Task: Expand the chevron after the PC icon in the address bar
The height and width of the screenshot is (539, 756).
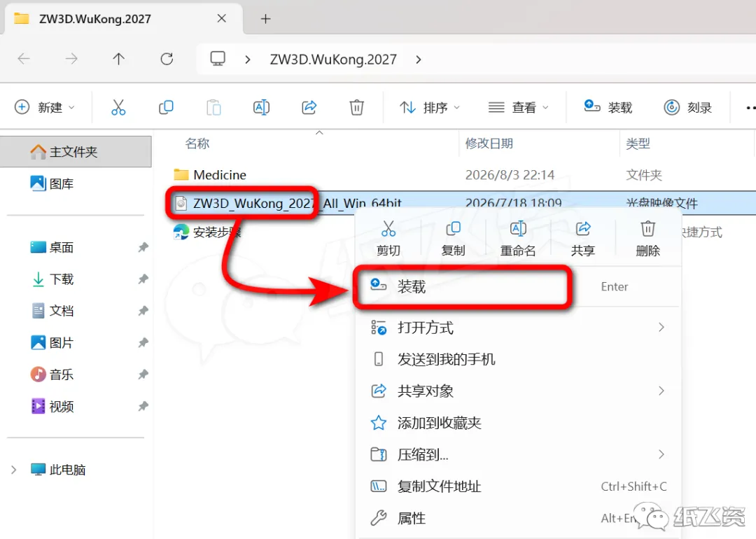Action: [x=247, y=59]
